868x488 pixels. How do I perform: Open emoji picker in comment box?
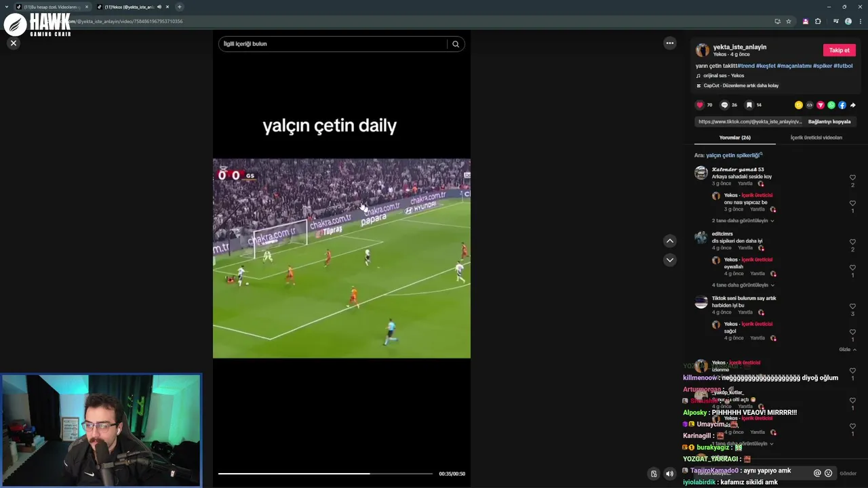tap(828, 473)
